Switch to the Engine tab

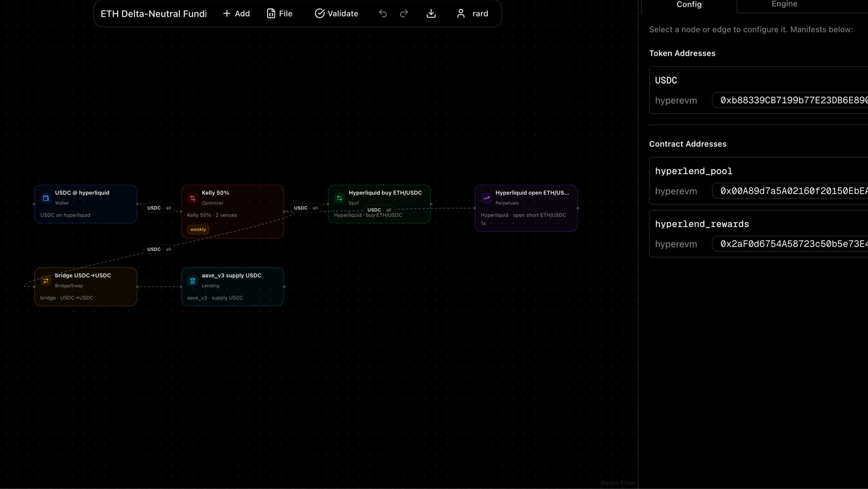[784, 4]
